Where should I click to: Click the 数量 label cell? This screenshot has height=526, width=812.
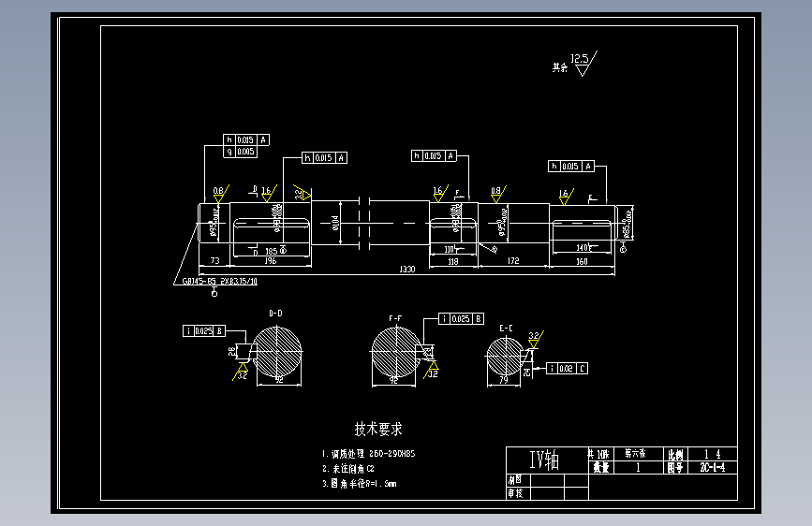tap(600, 467)
